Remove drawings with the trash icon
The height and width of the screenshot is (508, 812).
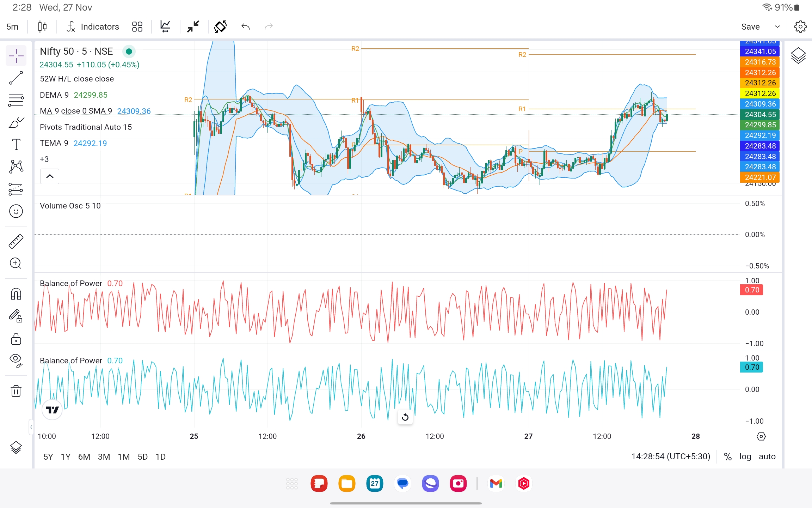16,391
